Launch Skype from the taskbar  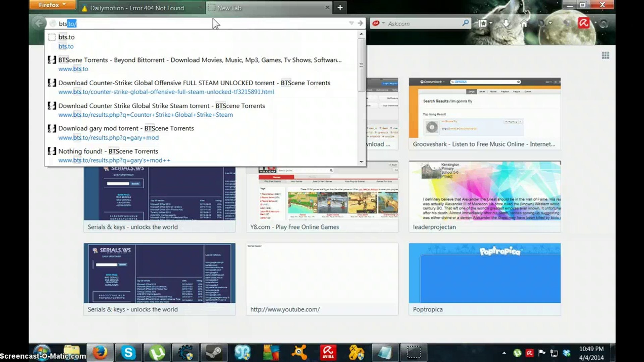coord(128,353)
